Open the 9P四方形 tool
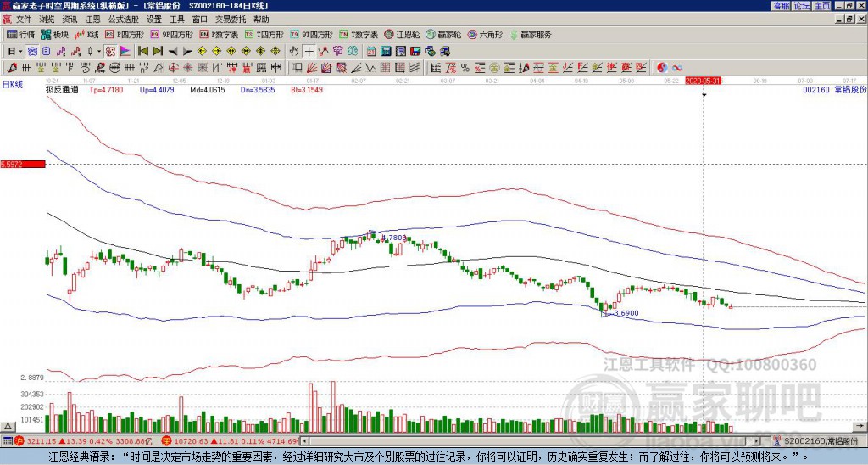The width and height of the screenshot is (868, 465). tap(172, 34)
